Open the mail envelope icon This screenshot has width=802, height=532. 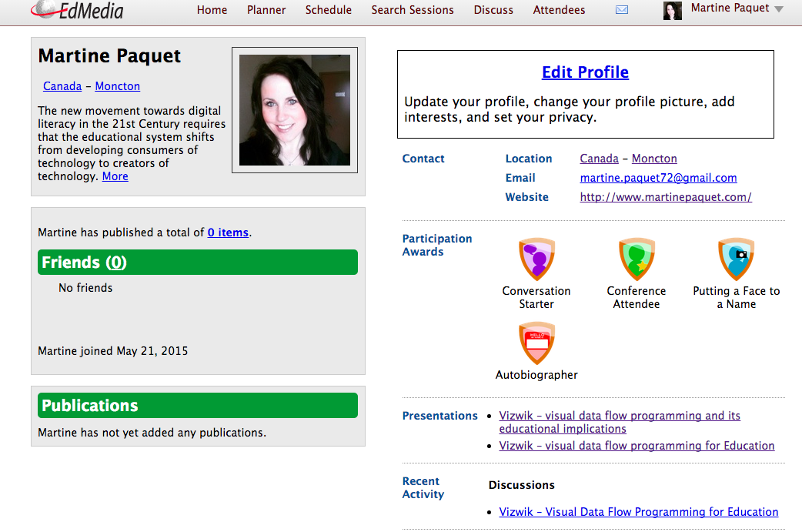[621, 10]
